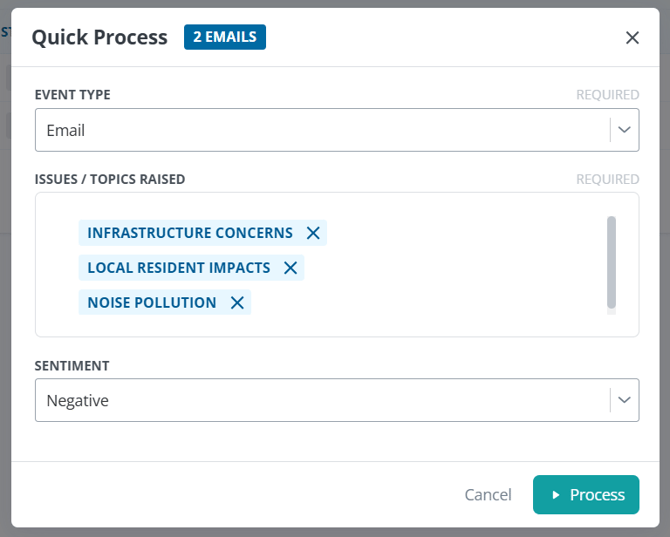The width and height of the screenshot is (670, 537).
Task: Open the Email event type selector
Action: tap(337, 130)
